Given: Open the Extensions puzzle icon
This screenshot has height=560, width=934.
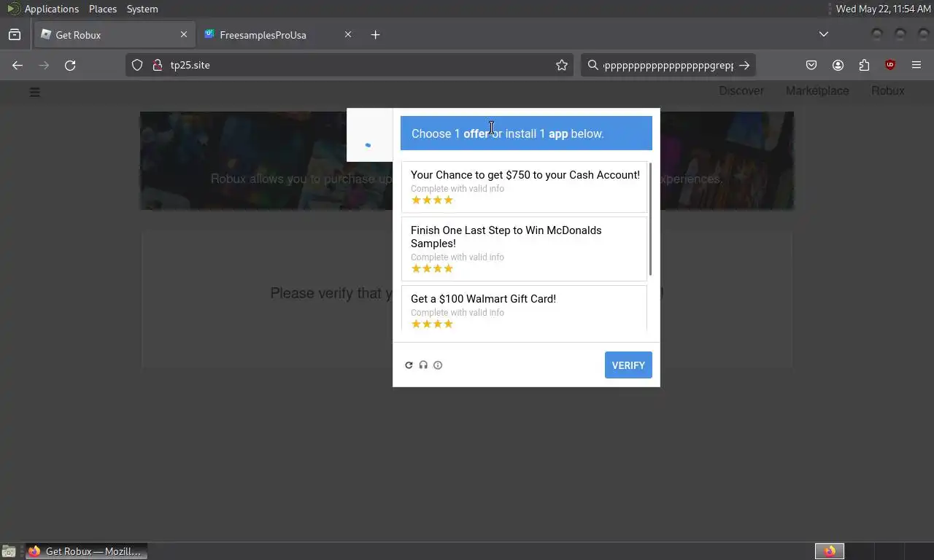Looking at the screenshot, I should coord(864,65).
